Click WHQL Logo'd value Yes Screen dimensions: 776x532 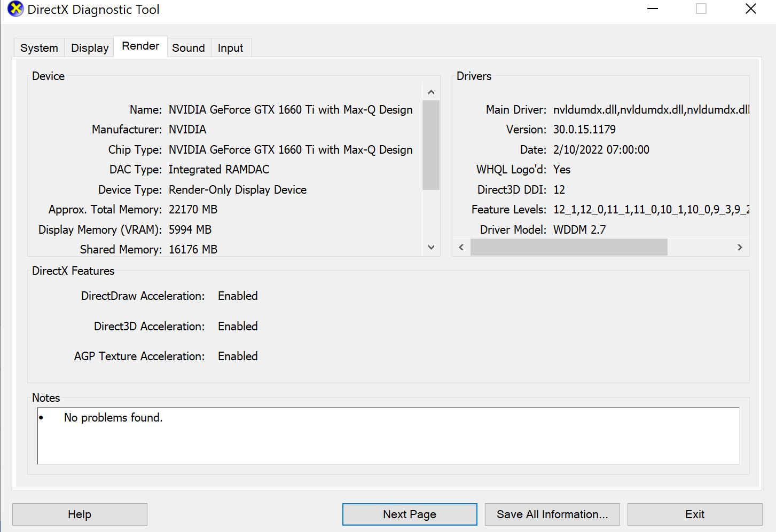point(562,170)
